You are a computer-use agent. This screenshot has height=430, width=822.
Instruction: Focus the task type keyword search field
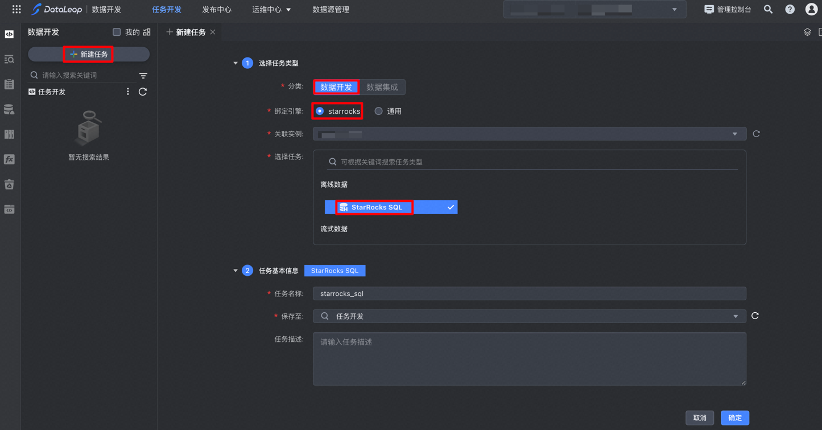click(532, 162)
